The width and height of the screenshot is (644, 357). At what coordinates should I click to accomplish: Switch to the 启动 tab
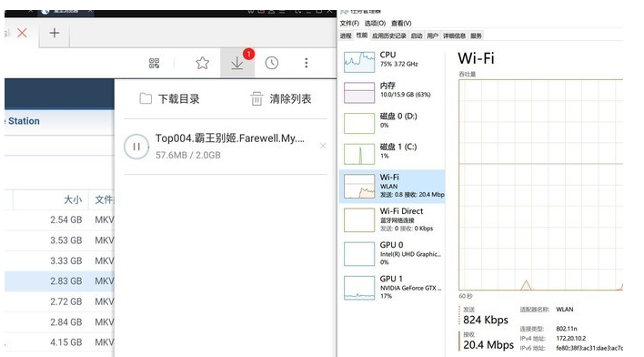click(x=417, y=36)
